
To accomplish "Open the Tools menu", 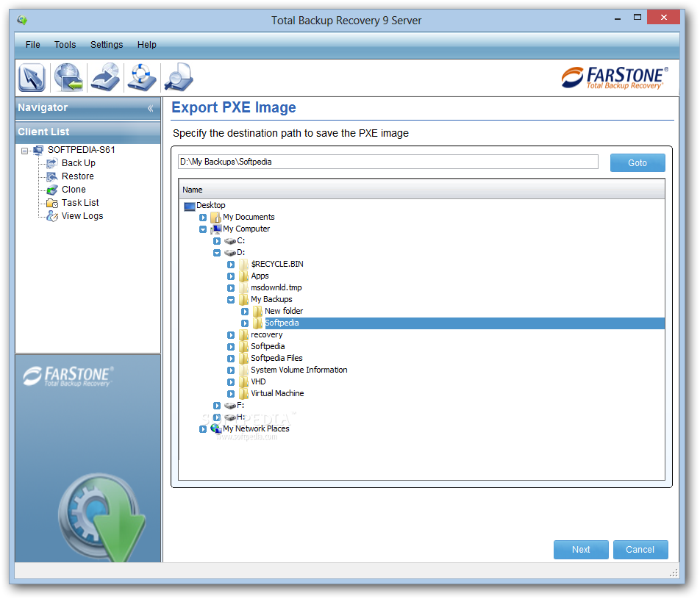I will (65, 45).
